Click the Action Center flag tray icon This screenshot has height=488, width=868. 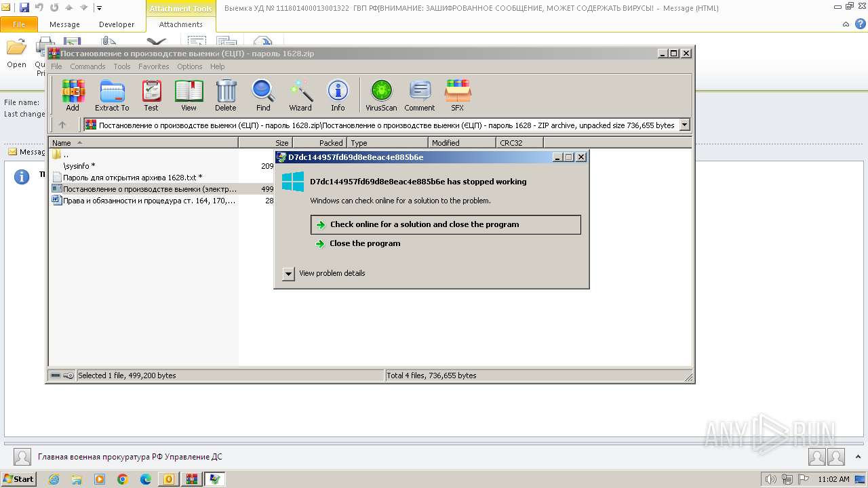802,479
